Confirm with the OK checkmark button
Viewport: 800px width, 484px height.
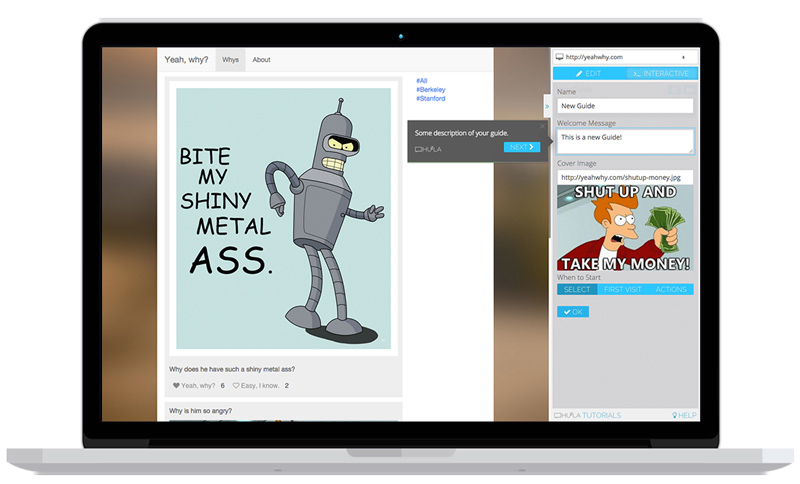pos(573,312)
